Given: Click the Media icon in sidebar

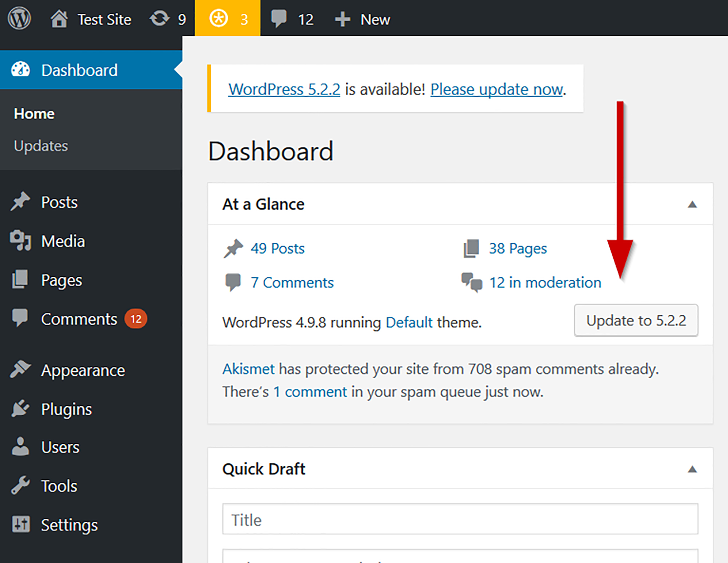Looking at the screenshot, I should coord(20,240).
